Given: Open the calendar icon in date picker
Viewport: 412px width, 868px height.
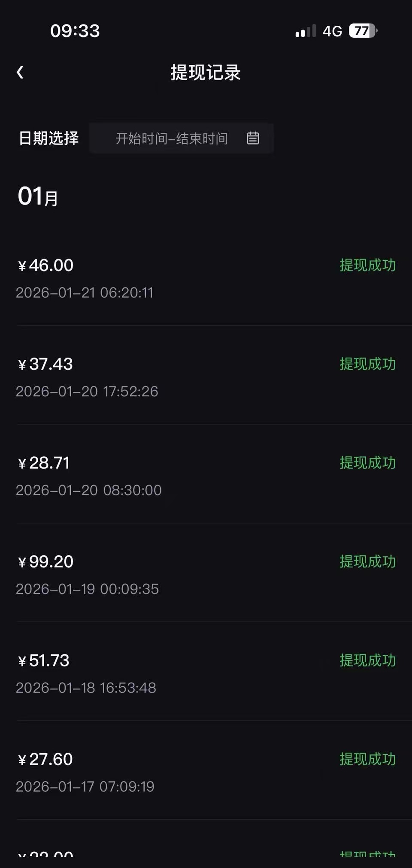Looking at the screenshot, I should [x=253, y=138].
